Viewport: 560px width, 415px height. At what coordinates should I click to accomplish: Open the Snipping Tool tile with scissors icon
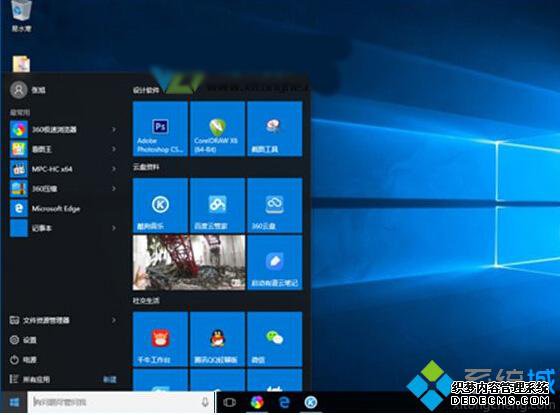(x=275, y=129)
